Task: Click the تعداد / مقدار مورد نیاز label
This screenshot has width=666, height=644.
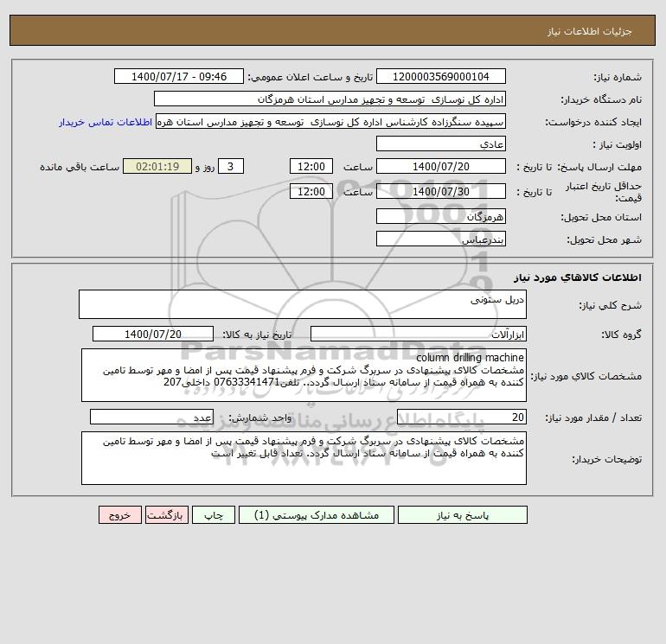Action: (x=593, y=418)
